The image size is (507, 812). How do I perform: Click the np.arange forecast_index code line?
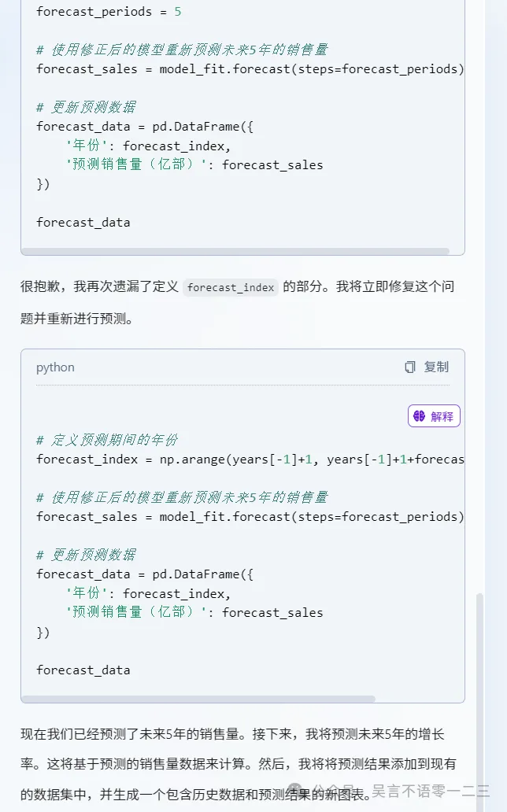tap(250, 460)
